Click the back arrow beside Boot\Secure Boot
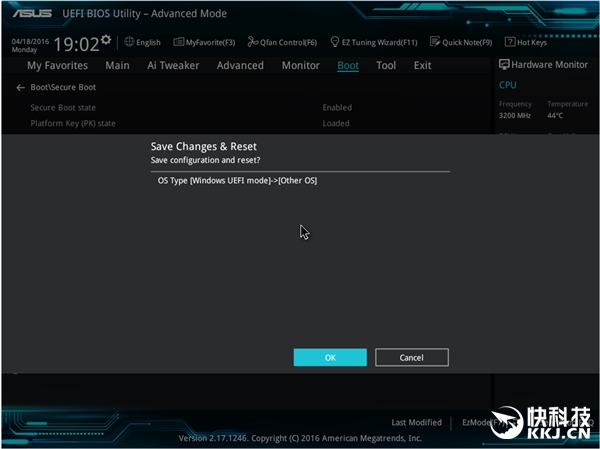 (x=20, y=88)
